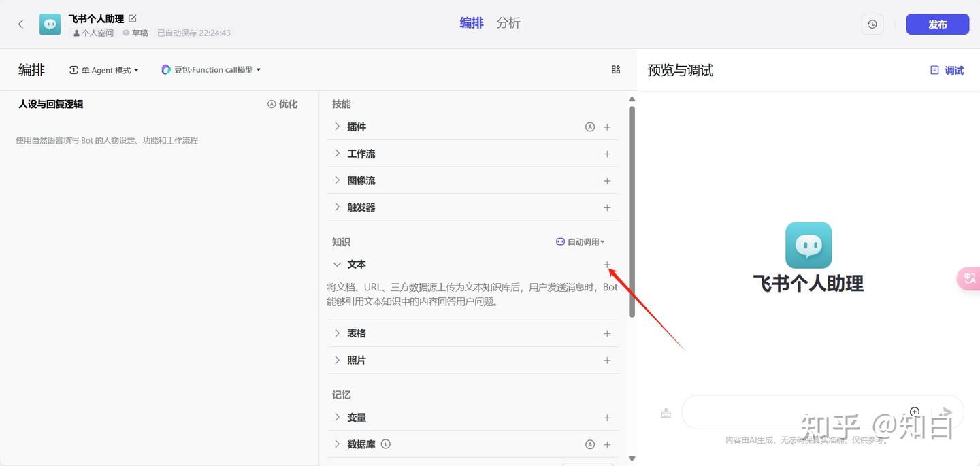The image size is (980, 466).
Task: Click the 人设与回复逻辑 heading
Action: (x=51, y=104)
